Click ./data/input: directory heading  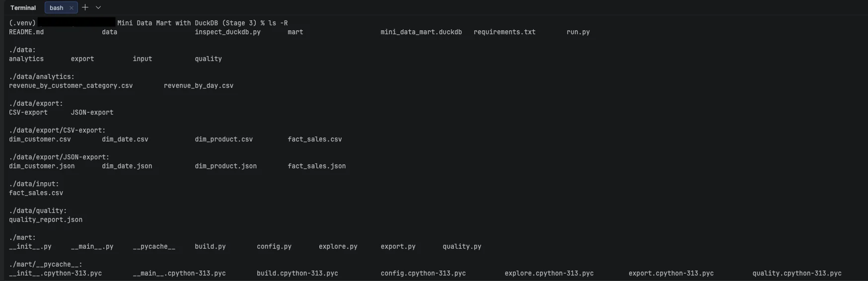34,184
